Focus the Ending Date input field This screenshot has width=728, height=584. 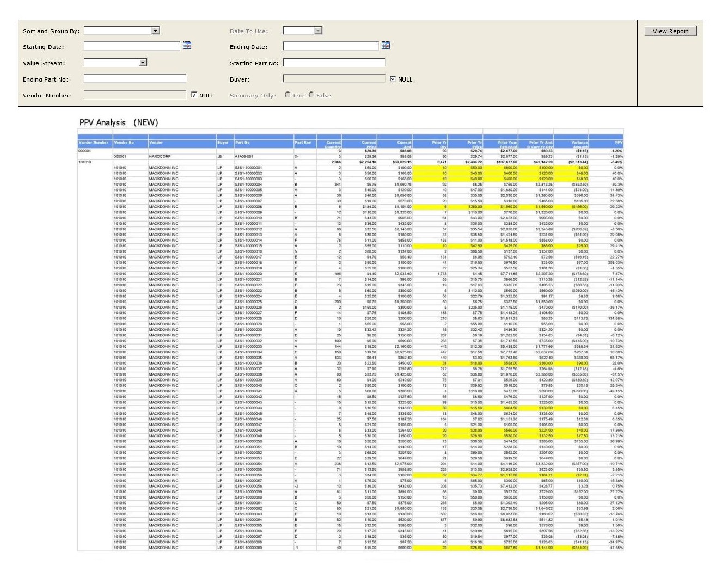click(x=331, y=46)
